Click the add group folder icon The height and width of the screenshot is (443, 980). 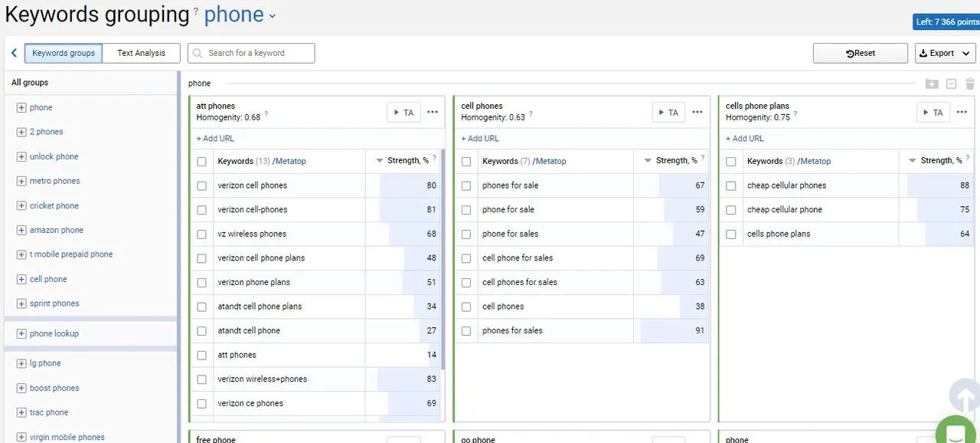932,84
